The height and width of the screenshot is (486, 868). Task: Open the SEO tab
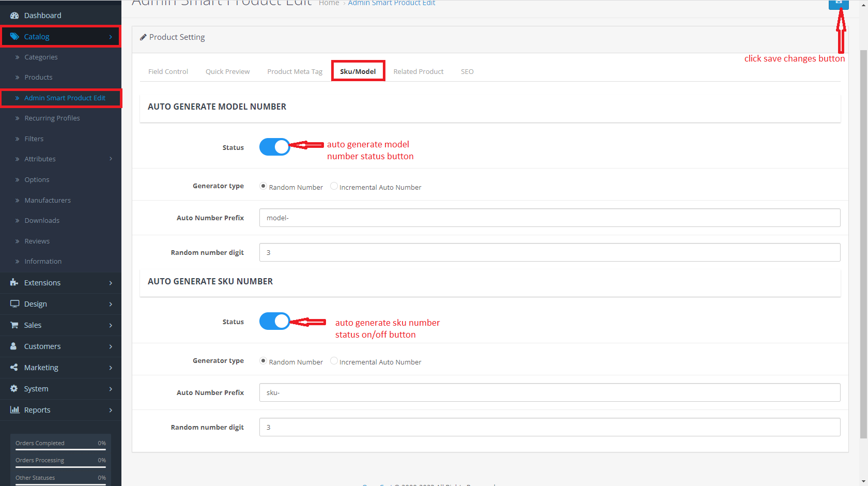click(467, 71)
